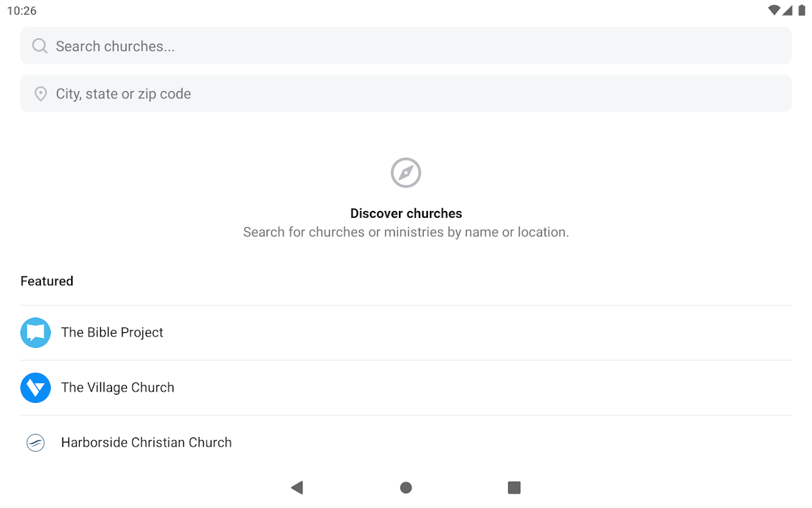The image size is (812, 508).
Task: Open The Bible Project listing name
Action: point(112,332)
